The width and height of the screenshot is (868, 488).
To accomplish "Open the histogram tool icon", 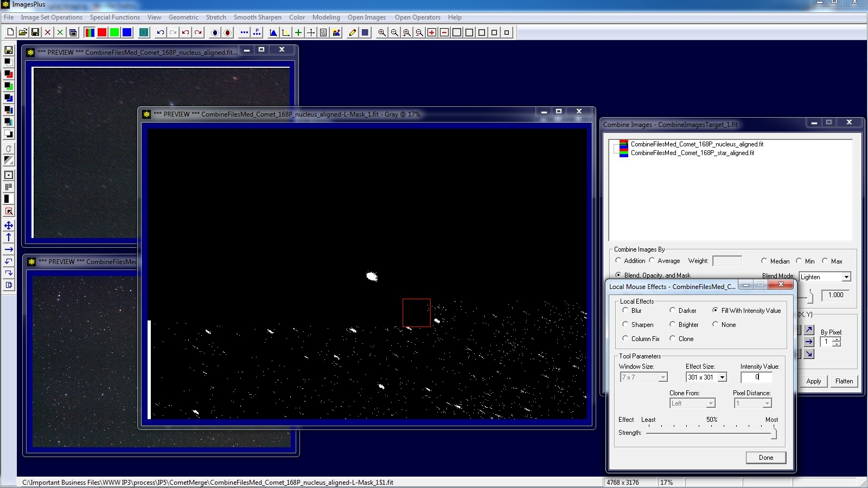I will pyautogui.click(x=273, y=33).
